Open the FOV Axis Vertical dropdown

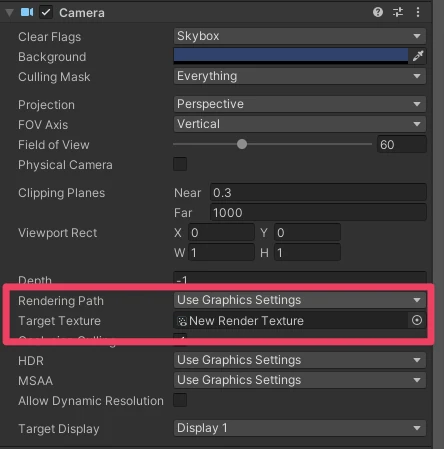(x=300, y=124)
